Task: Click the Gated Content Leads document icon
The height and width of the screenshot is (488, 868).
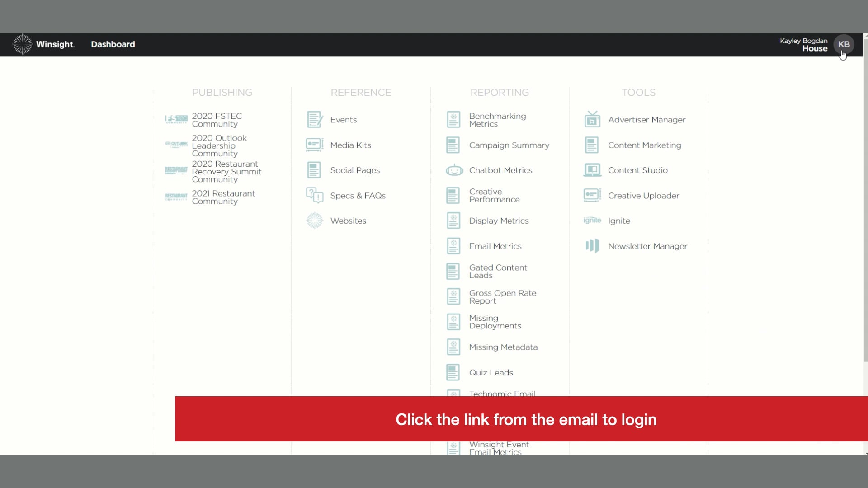Action: [453, 272]
